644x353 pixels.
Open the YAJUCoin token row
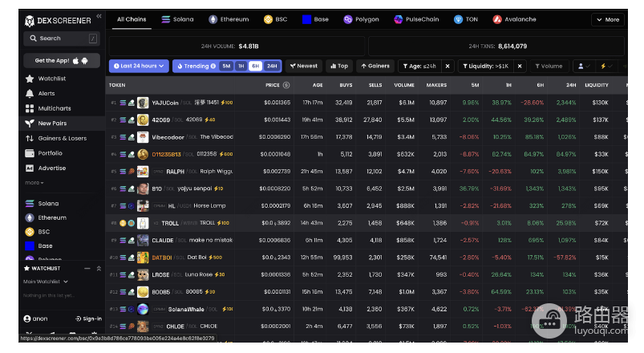click(x=367, y=103)
